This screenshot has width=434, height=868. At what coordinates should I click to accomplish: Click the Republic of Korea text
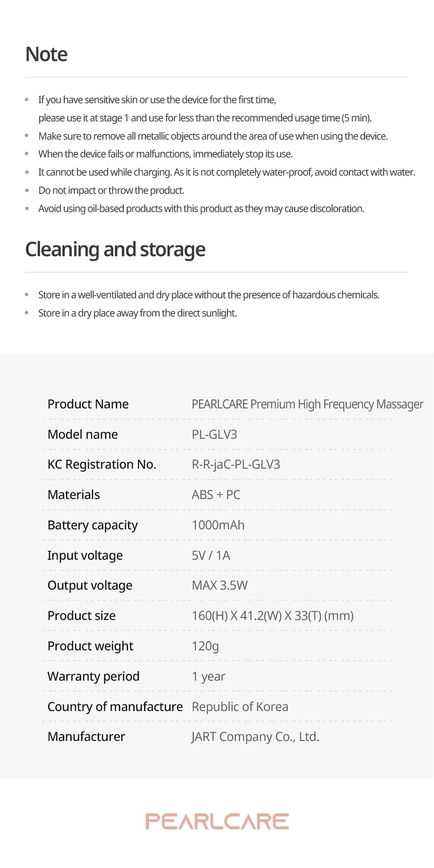240,707
